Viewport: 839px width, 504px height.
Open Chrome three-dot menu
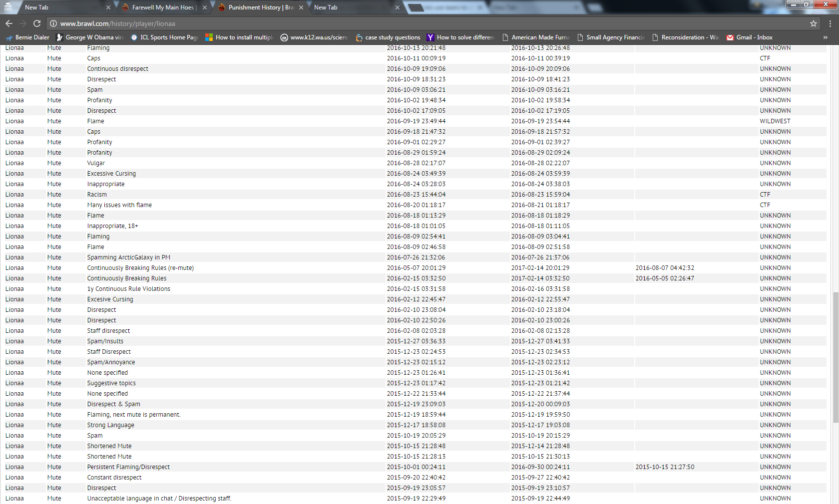(x=830, y=23)
